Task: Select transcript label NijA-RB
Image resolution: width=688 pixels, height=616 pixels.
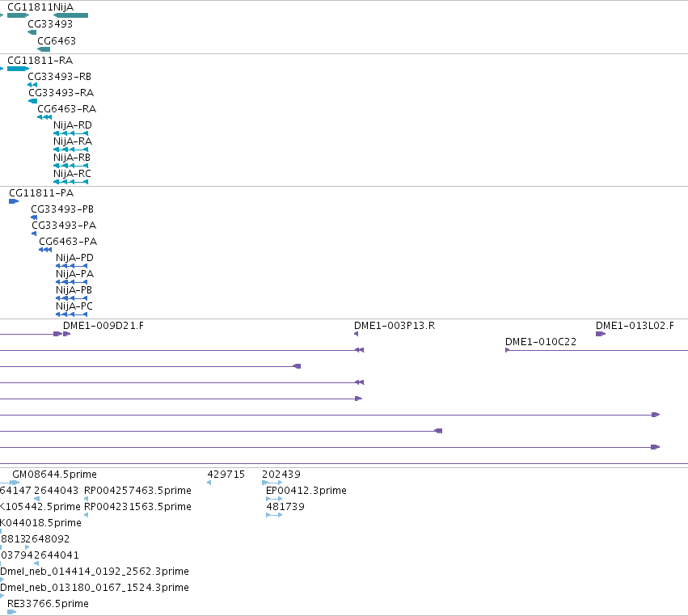Action: click(71, 158)
